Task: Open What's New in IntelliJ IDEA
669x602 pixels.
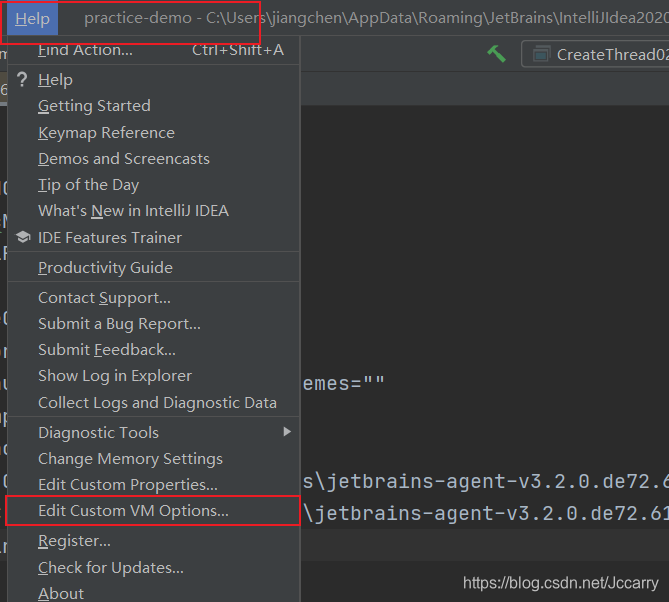Action: tap(154, 211)
